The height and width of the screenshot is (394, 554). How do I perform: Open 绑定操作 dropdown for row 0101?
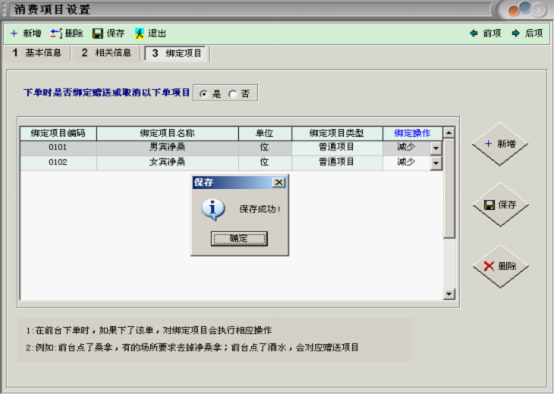(436, 148)
